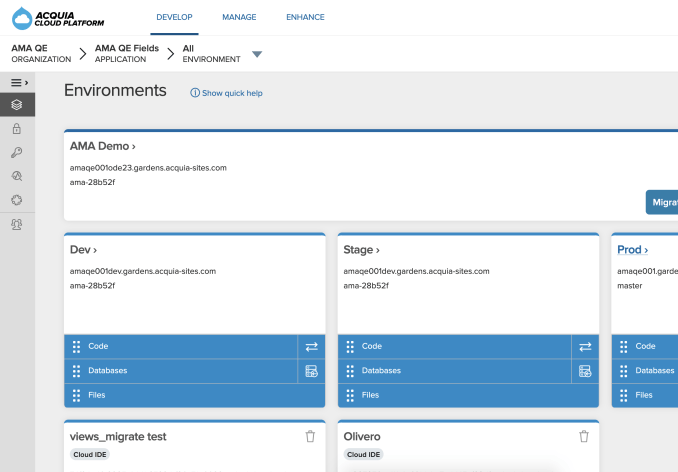Viewport: 678px width, 472px height.
Task: Click the key icon in sidebar
Action: 17,152
